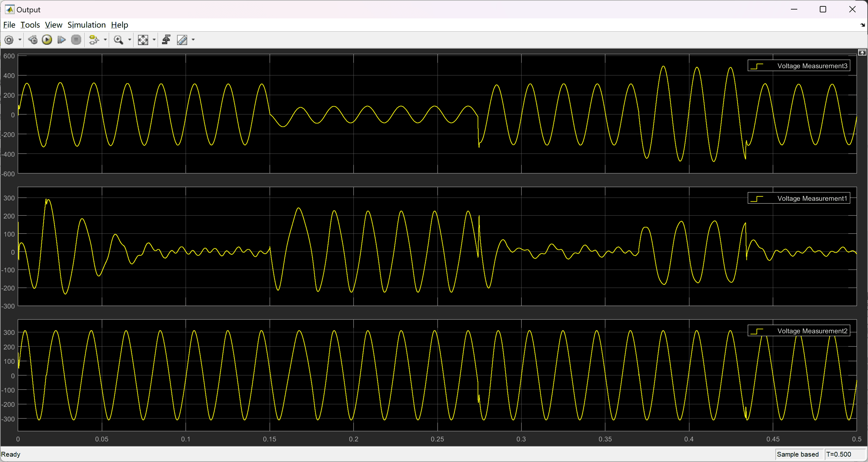Viewport: 868px width, 462px height.
Task: Expand the configuration properties dropdown arrow
Action: tap(20, 40)
